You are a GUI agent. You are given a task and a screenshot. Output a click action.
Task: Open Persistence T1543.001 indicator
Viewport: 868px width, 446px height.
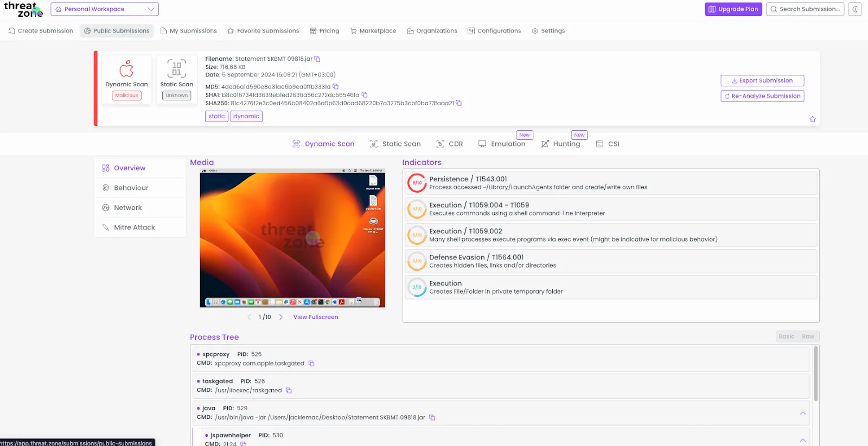(x=611, y=183)
